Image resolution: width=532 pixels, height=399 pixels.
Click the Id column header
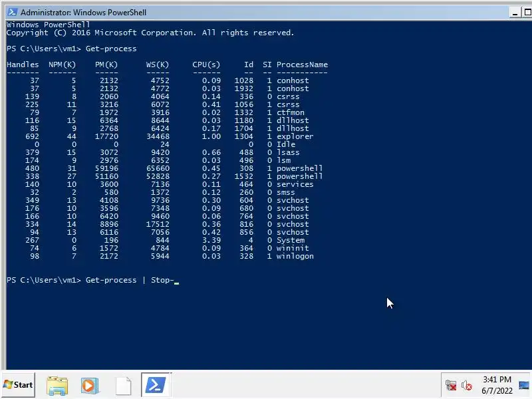249,65
